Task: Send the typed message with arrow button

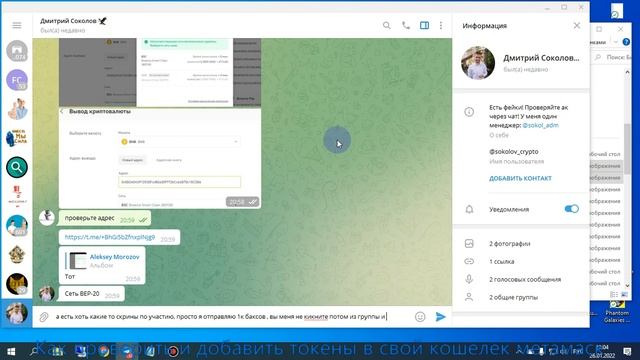Action: tap(440, 317)
